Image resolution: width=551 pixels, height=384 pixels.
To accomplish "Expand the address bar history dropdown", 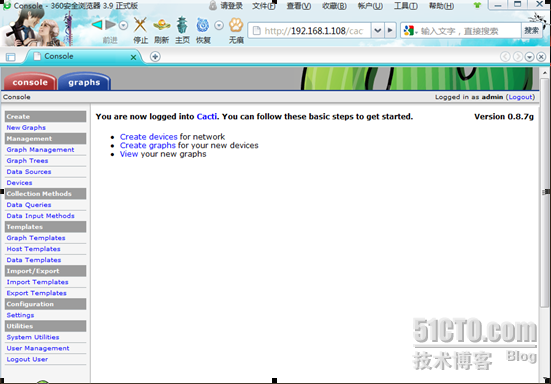I will pyautogui.click(x=377, y=31).
